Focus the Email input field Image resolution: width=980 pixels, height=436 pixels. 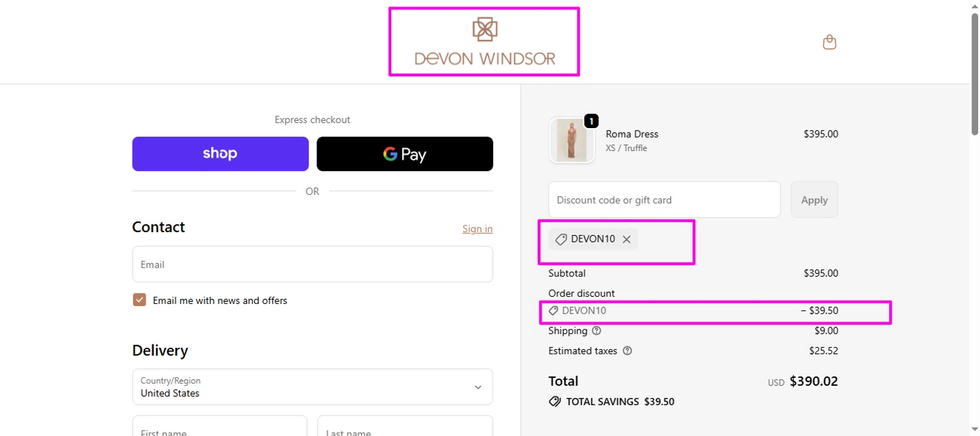coord(312,264)
